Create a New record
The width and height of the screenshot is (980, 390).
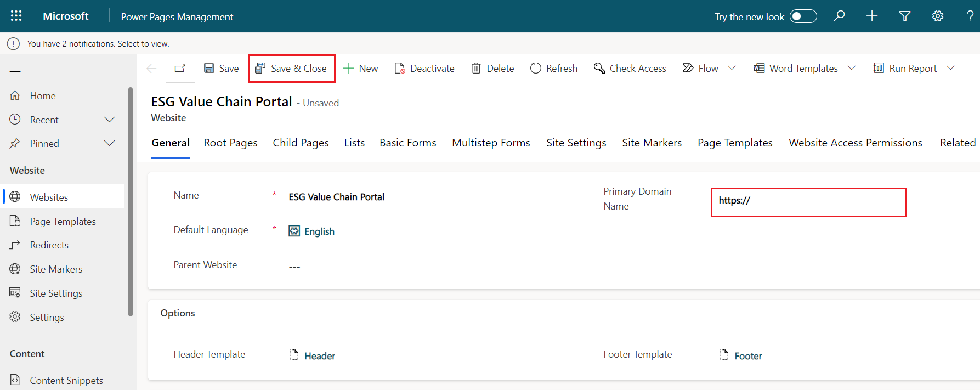click(x=360, y=69)
